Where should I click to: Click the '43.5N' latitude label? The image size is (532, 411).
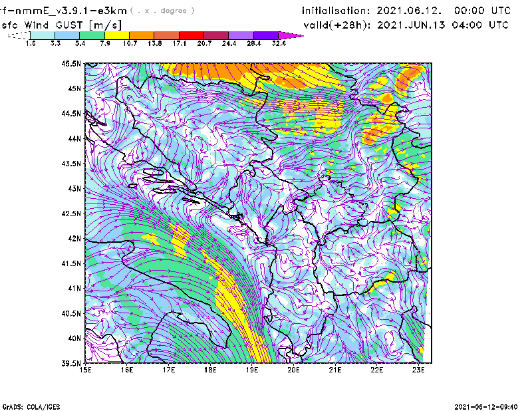pos(71,164)
